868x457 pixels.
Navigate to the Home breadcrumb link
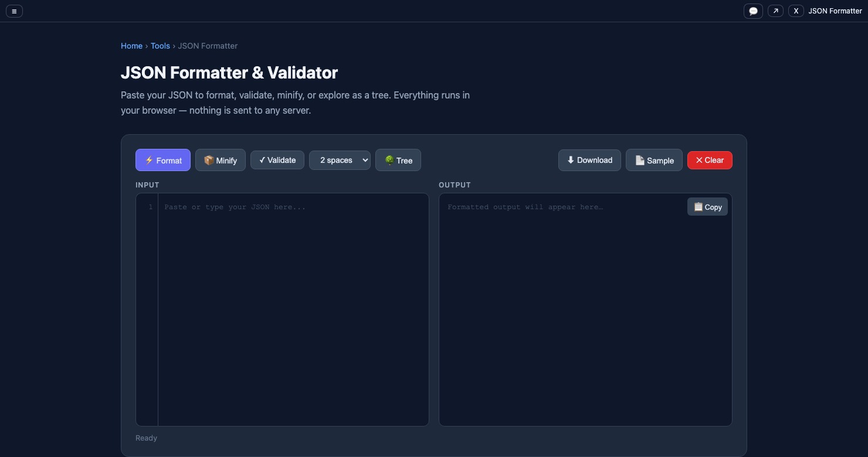click(x=131, y=46)
